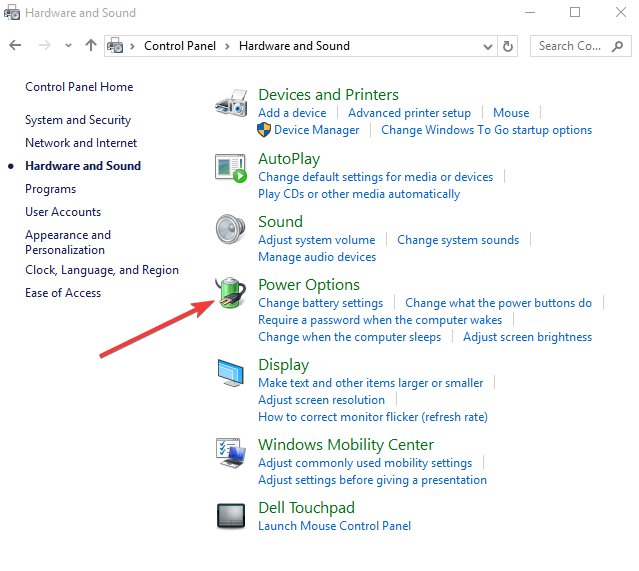The height and width of the screenshot is (571, 639).
Task: Click the Windows Mobility Center icon
Action: (x=231, y=452)
